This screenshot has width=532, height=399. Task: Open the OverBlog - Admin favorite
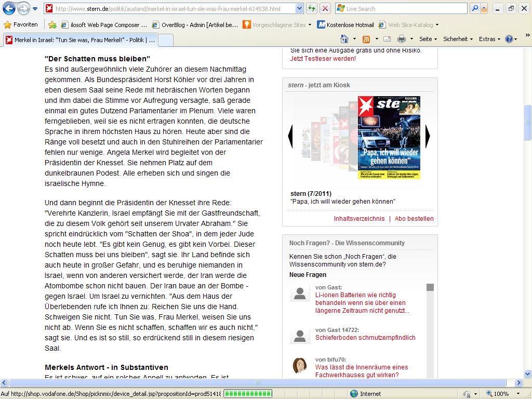tap(195, 25)
